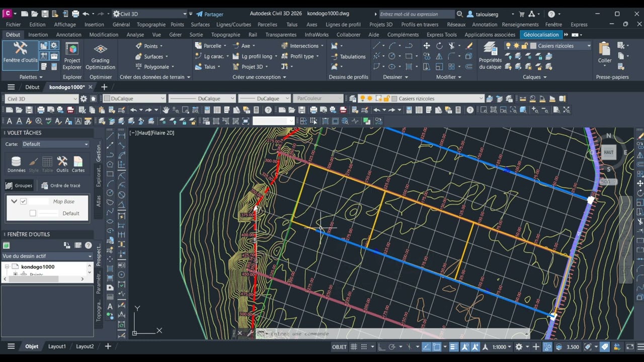The image size is (644, 362).
Task: Click the Partager share button
Action: coord(210,14)
